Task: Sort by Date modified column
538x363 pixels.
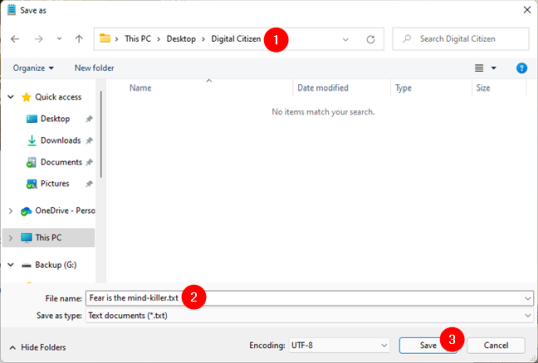Action: [x=323, y=88]
